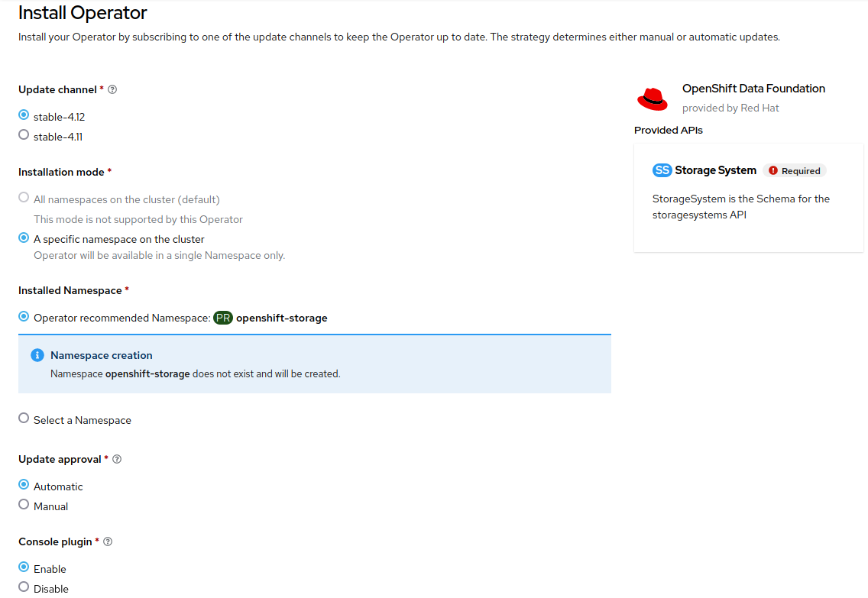Enable the Console plugin option
Screen dimensions: 868x598
click(23, 568)
